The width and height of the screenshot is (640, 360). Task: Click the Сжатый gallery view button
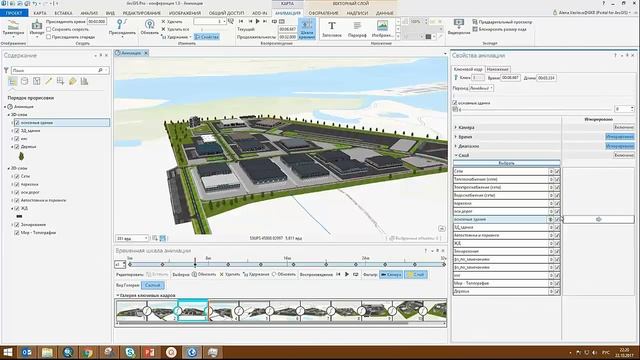[x=153, y=285]
